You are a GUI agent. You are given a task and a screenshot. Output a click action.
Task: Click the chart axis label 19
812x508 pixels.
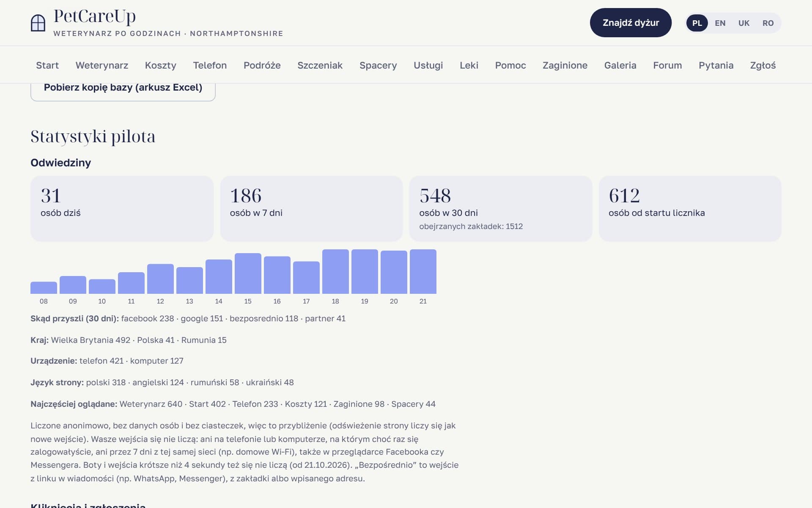(365, 301)
